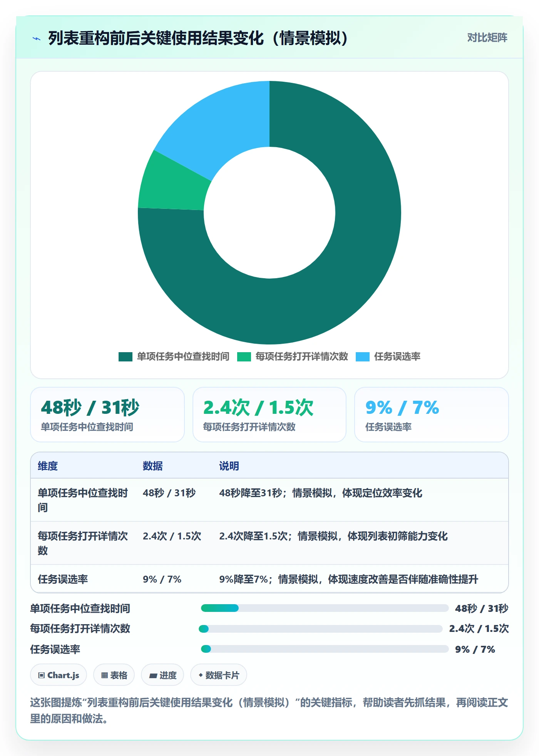539x756 pixels.
Task: Toggle the 每项任务打开详情次数 legend swatch
Action: coord(244,356)
